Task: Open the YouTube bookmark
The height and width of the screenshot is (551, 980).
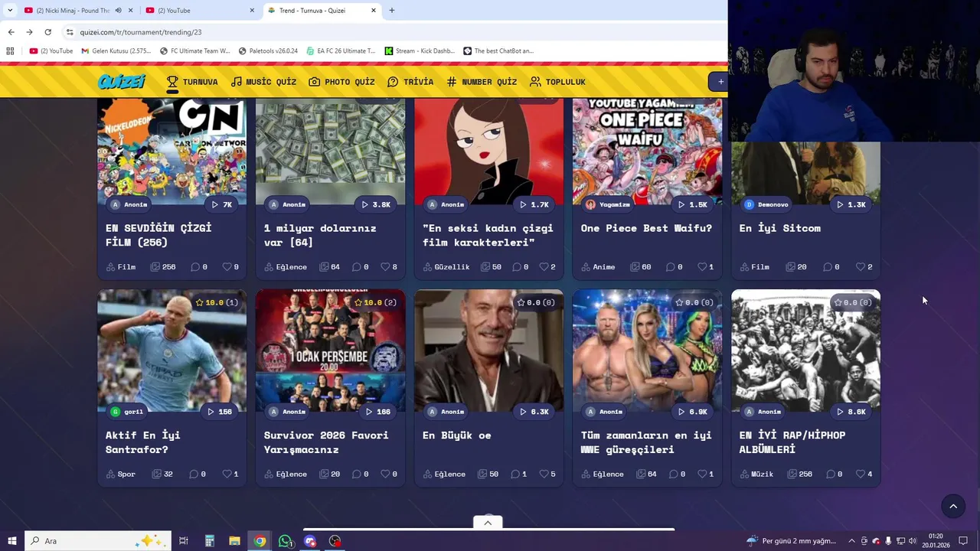Action: [51, 51]
